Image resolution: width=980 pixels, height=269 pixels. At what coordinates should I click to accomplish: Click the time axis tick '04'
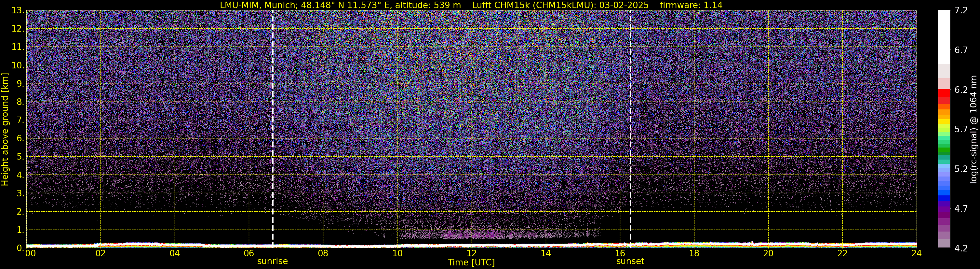click(x=175, y=253)
